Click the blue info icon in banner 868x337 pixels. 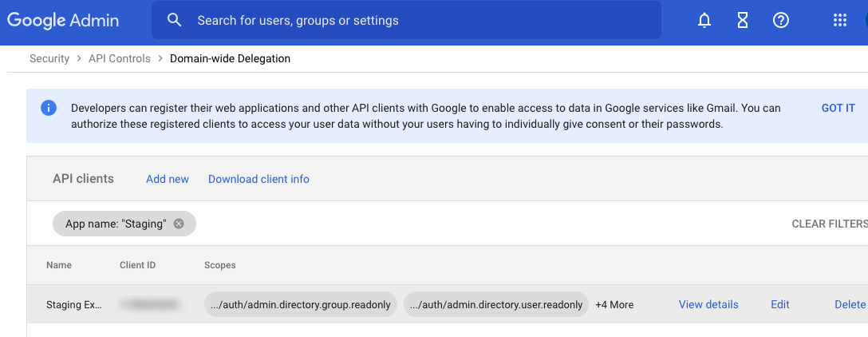point(48,108)
